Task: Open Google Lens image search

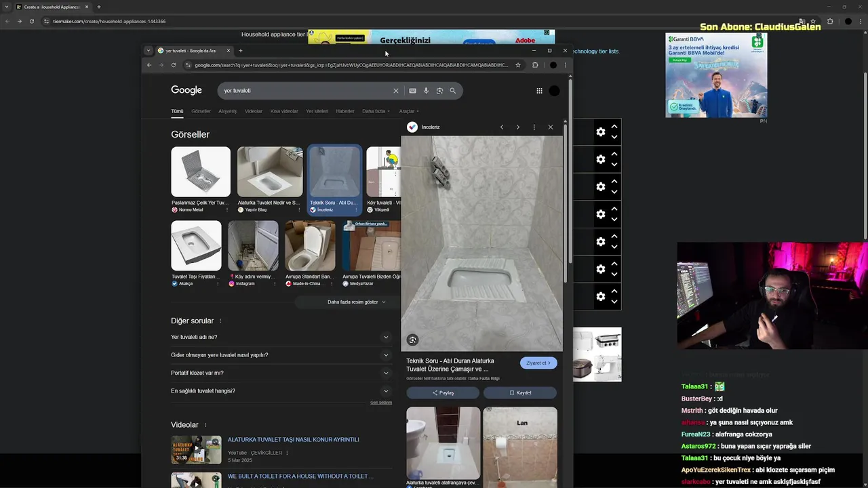Action: click(x=439, y=91)
